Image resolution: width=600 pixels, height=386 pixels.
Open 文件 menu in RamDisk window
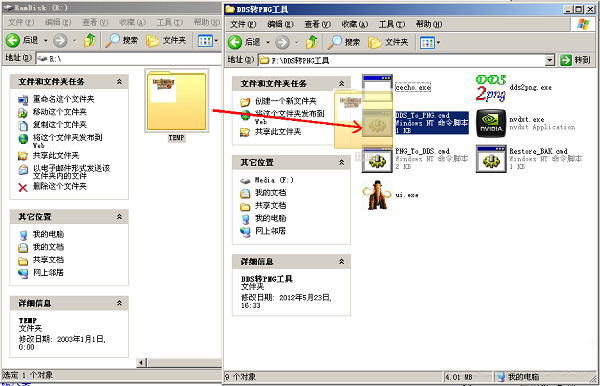click(x=21, y=22)
